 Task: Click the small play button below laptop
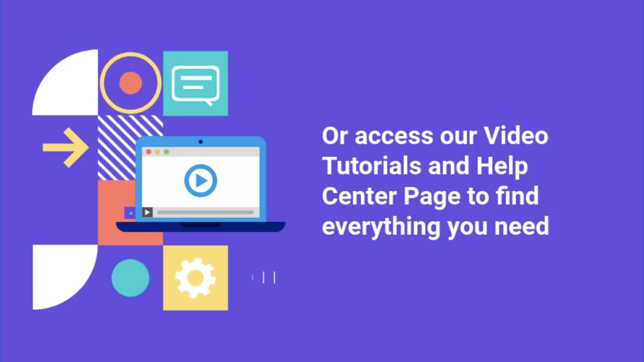tap(146, 213)
